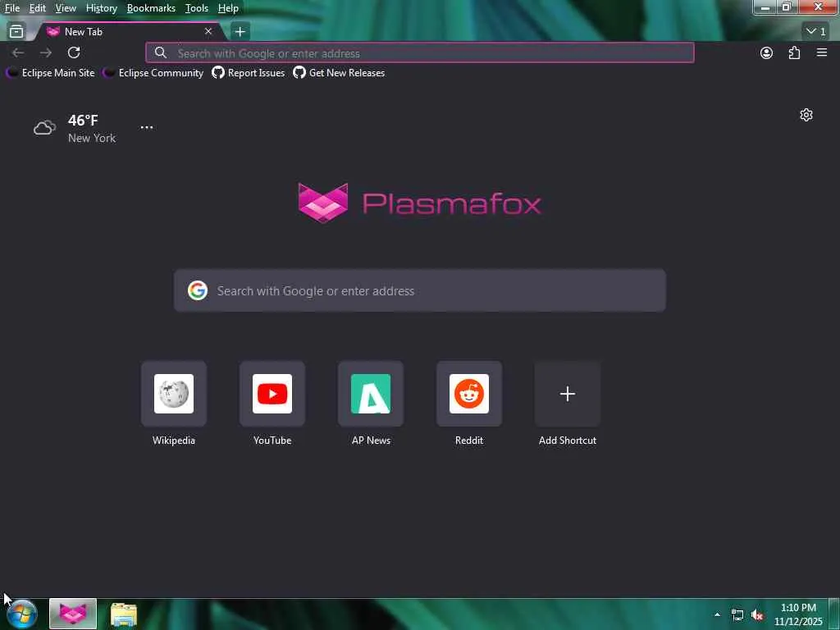Open the AP News shortcut tile
The image size is (840, 630).
pos(371,394)
